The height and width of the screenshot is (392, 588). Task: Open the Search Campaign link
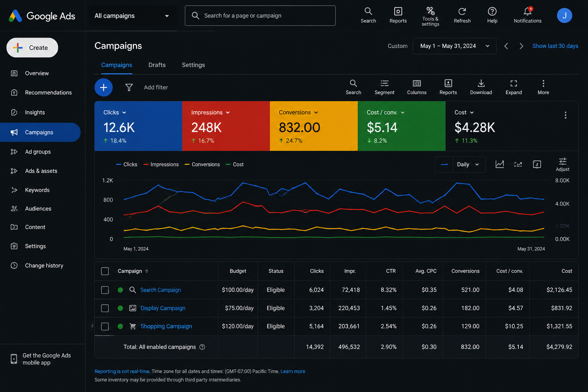pyautogui.click(x=160, y=290)
